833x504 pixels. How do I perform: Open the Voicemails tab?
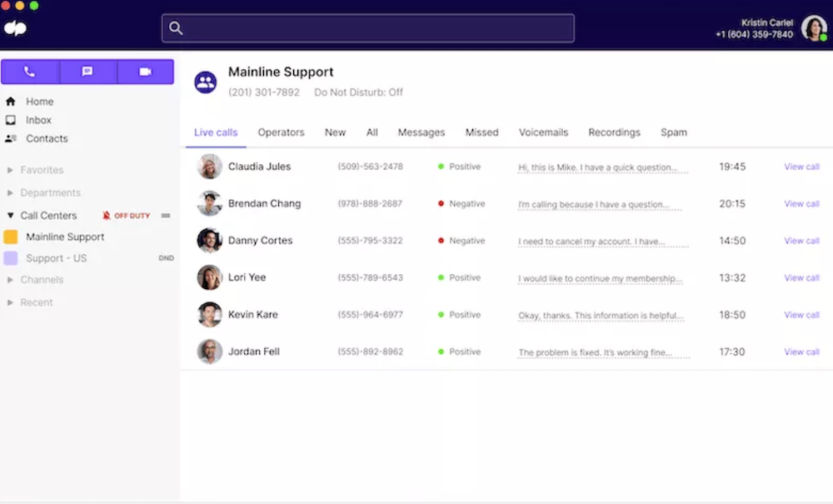coord(543,132)
